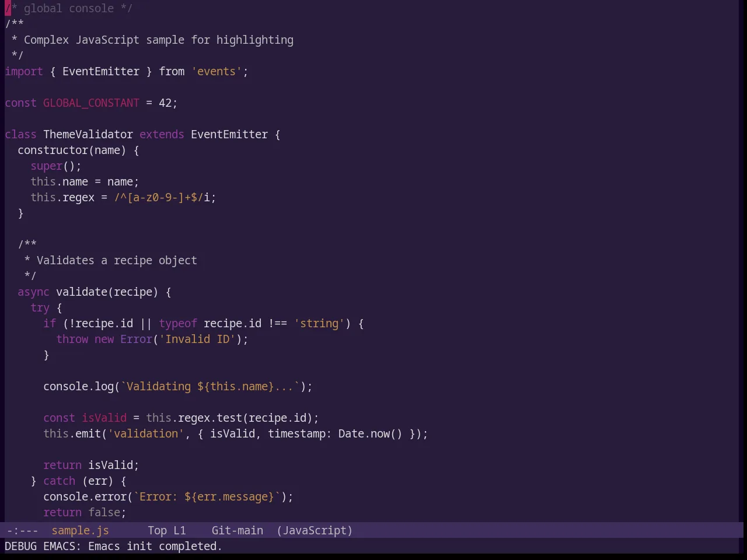Viewport: 747px width, 560px height.
Task: Click the GLOBAL_CONSTANT identifier
Action: point(91,103)
